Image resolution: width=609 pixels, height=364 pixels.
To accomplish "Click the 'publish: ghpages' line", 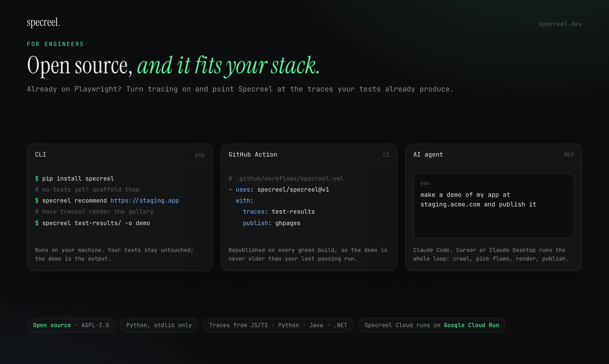I will (x=272, y=223).
